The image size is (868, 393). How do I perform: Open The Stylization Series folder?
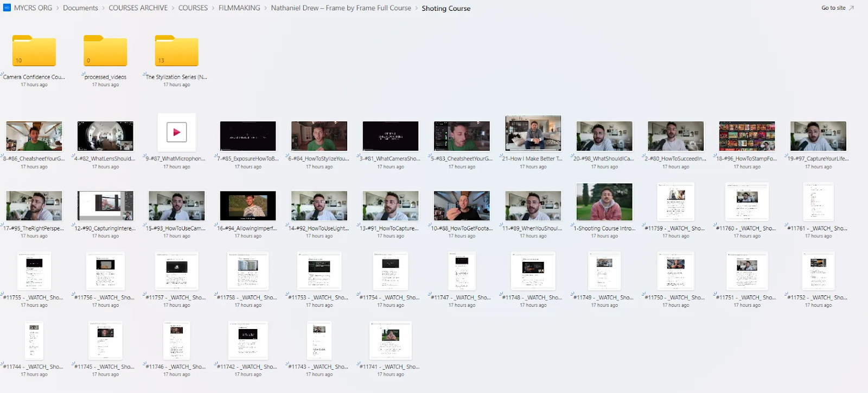click(176, 51)
